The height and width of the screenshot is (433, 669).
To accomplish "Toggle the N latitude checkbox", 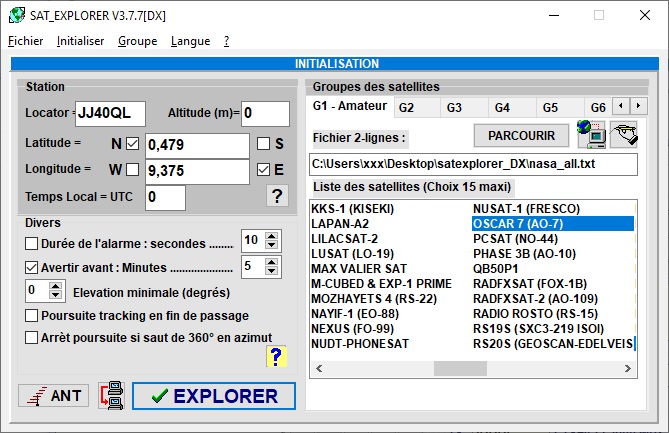I will pos(133,144).
